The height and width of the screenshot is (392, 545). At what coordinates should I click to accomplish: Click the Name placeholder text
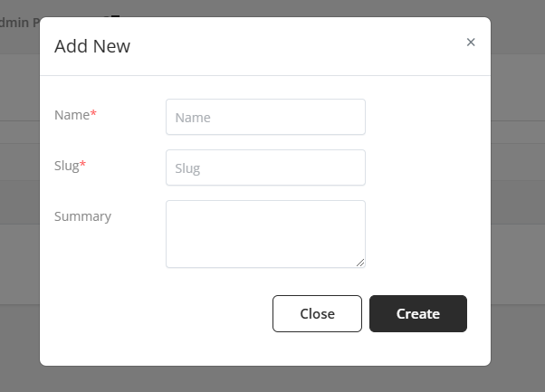(x=193, y=118)
